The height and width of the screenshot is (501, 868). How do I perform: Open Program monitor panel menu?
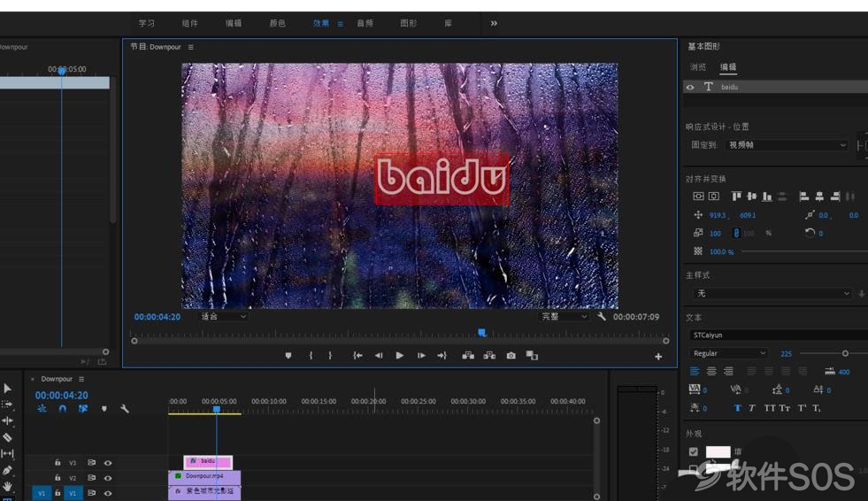(191, 47)
